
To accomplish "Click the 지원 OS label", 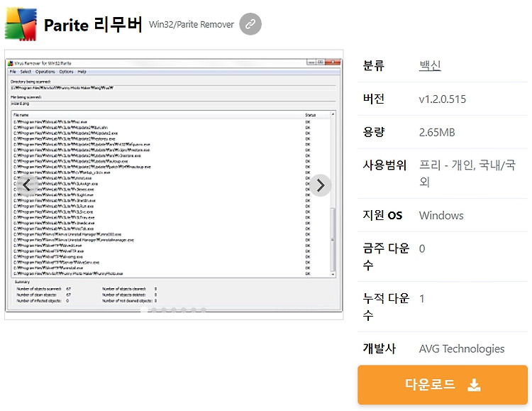I will (382, 215).
